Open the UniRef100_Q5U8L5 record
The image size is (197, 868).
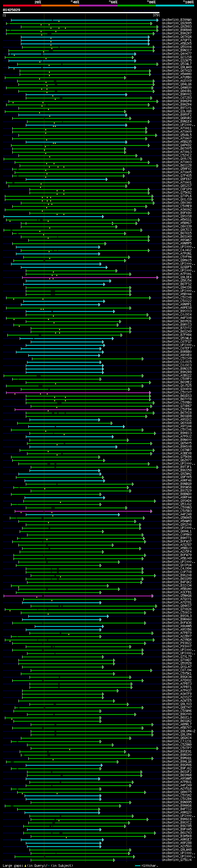click(x=177, y=135)
